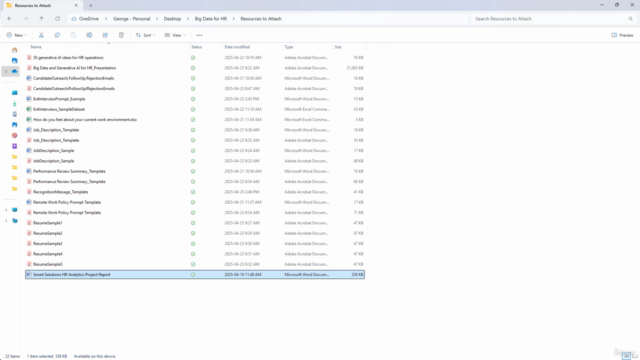Click the Word icon of Smart Solutions report
640x360 pixels.
click(29, 275)
